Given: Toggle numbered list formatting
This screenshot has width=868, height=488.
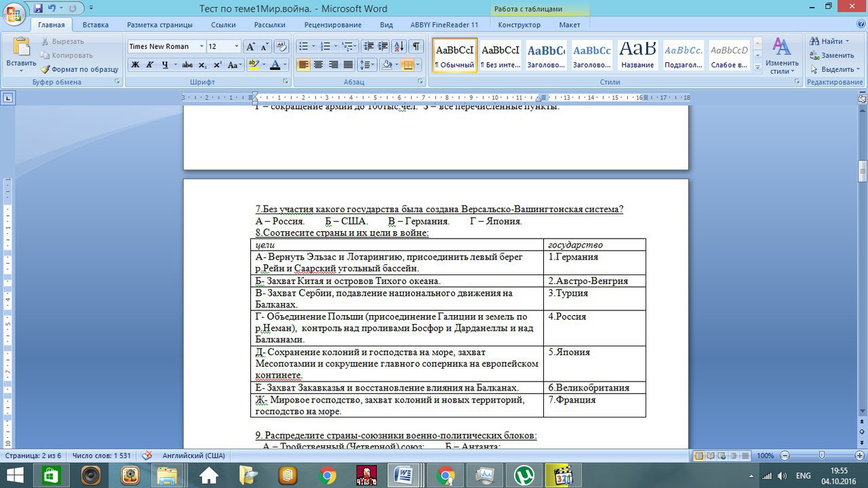Looking at the screenshot, I should click(325, 47).
